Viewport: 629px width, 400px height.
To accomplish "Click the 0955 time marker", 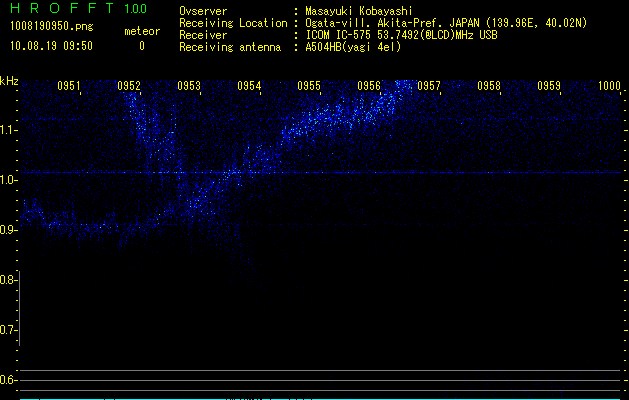I will [308, 85].
